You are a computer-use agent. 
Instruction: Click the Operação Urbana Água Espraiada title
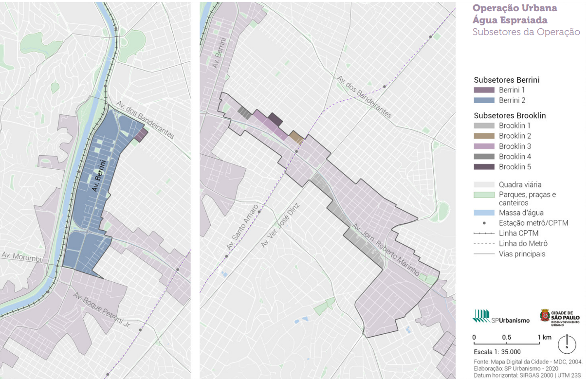(515, 14)
